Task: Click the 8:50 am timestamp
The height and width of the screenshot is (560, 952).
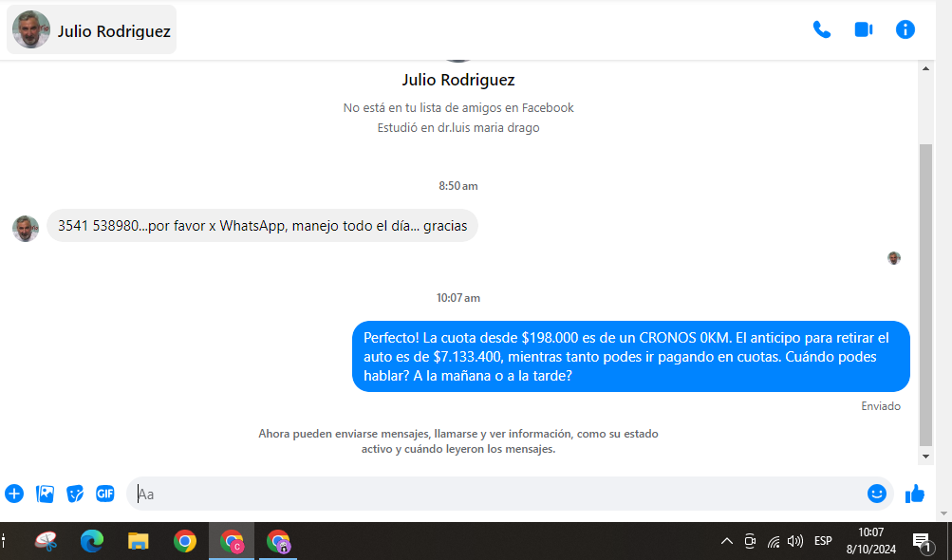Action: [458, 186]
